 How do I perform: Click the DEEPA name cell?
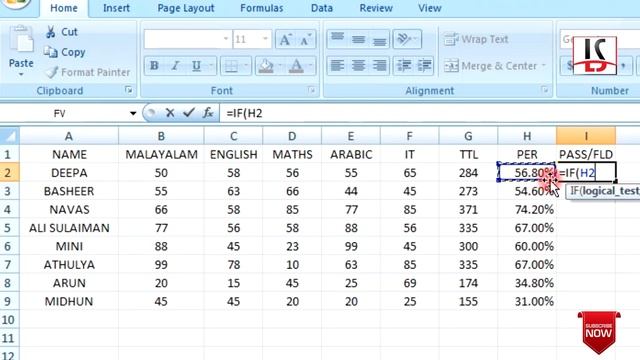coord(69,173)
